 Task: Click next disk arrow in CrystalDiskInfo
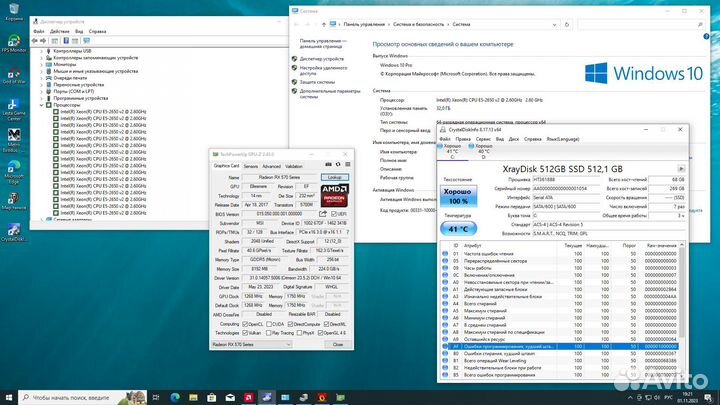681,169
